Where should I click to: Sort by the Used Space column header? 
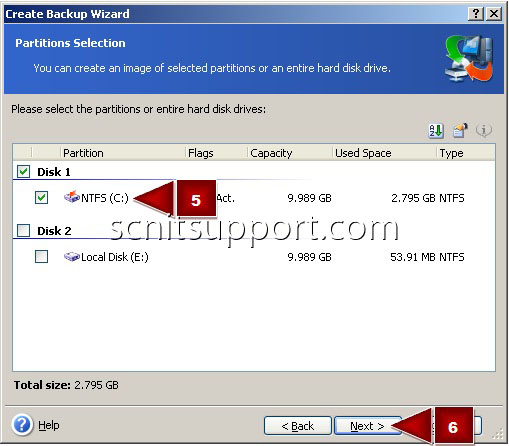pos(384,153)
